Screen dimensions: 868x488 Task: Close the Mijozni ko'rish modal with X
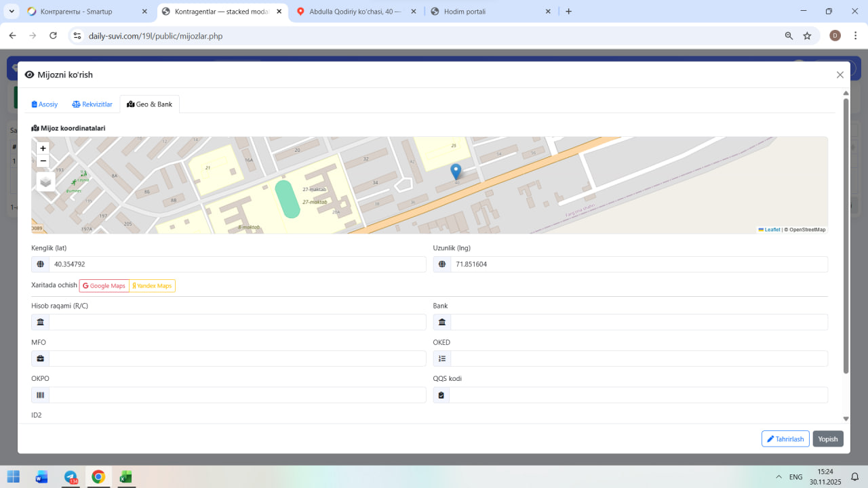click(x=840, y=75)
